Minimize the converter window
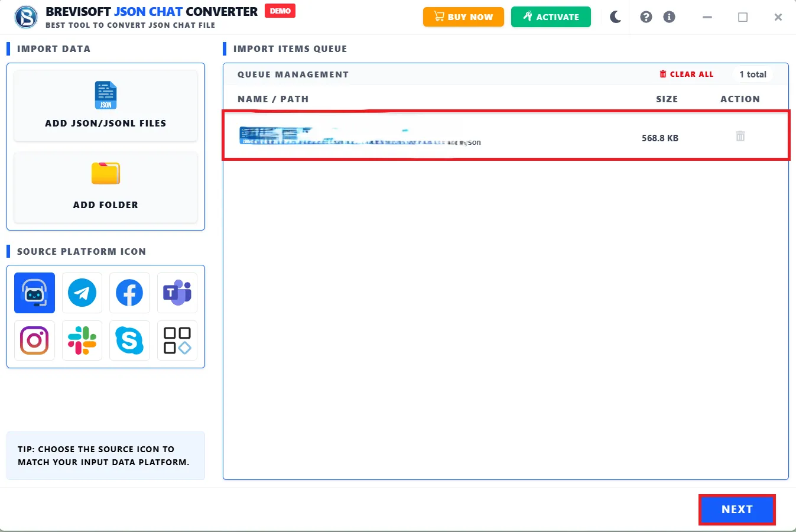796x532 pixels. click(x=707, y=17)
